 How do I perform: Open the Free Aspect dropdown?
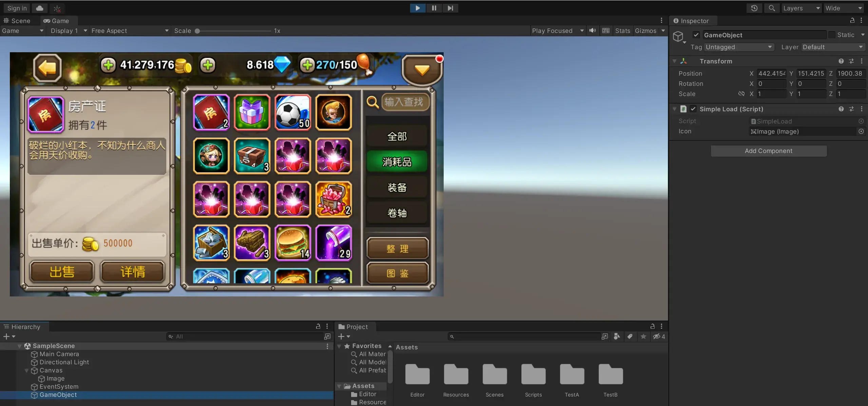[x=130, y=31]
